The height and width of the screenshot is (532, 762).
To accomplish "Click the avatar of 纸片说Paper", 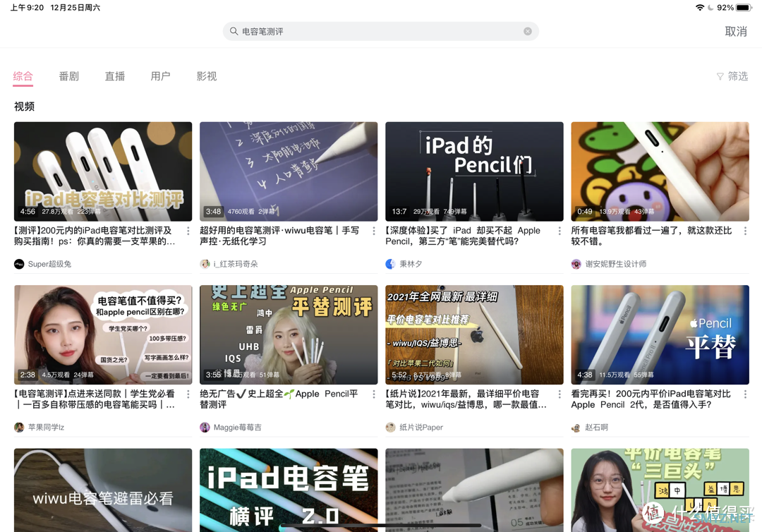I will point(390,427).
